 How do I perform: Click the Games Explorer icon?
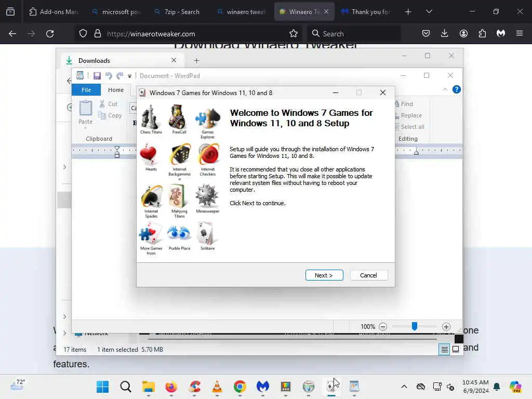coord(208,118)
